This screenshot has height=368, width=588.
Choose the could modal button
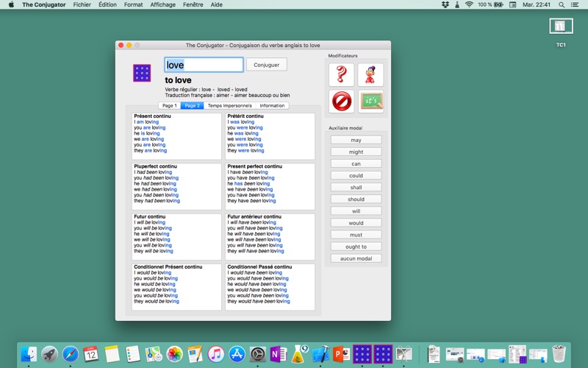coord(356,176)
